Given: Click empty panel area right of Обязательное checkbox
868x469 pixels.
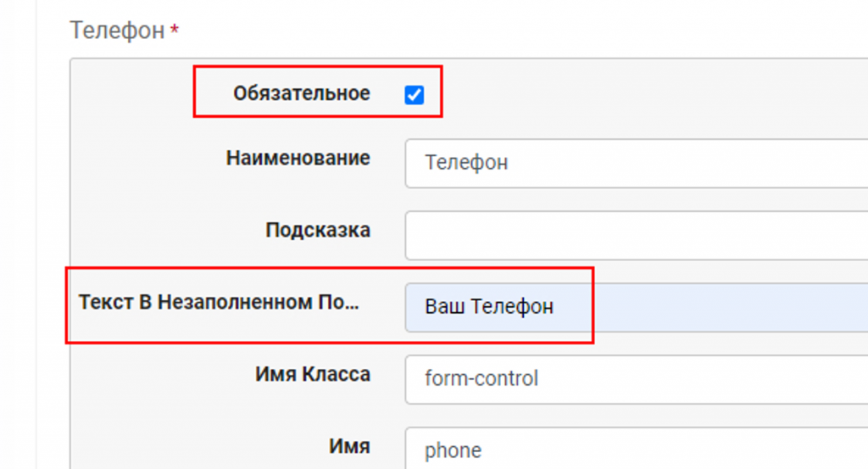Looking at the screenshot, I should tap(654, 94).
